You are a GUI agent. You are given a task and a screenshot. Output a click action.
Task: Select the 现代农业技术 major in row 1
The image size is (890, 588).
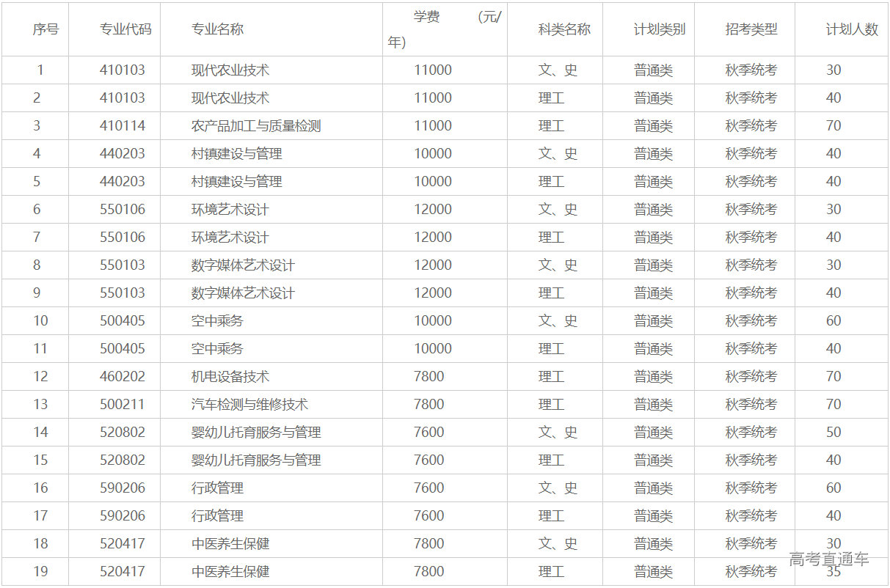click(227, 70)
